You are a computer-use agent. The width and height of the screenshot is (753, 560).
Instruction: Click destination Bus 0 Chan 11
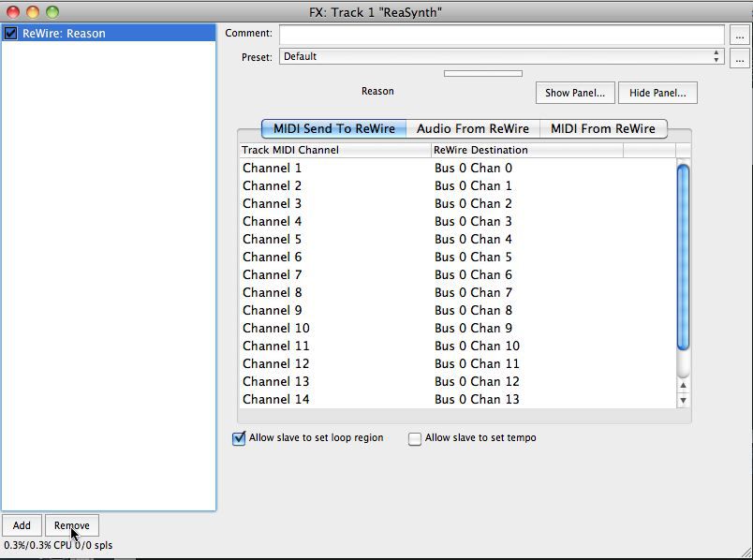click(478, 363)
